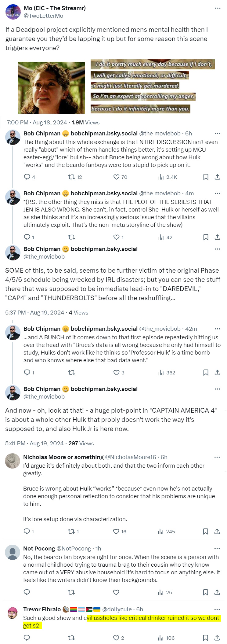This screenshot has height=644, width=227.
Task: Open more menu on Trevor Fibraio's reply
Action: click(217, 609)
